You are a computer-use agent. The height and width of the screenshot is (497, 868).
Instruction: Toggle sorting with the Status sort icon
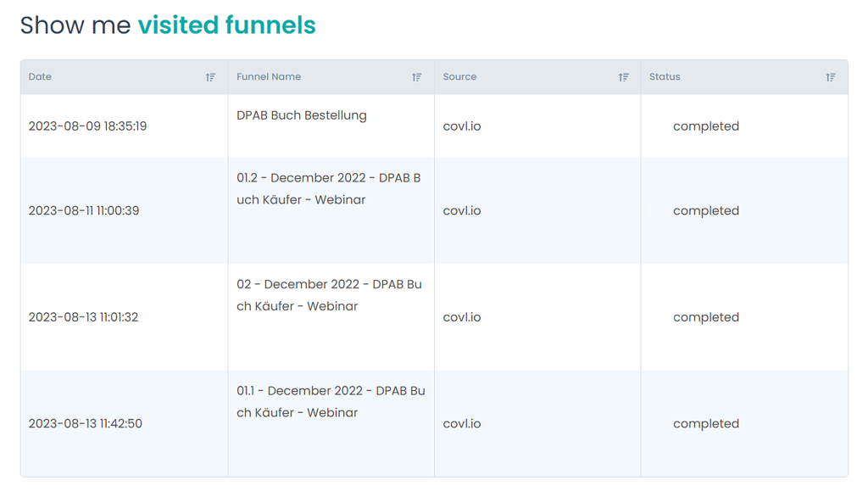[831, 77]
